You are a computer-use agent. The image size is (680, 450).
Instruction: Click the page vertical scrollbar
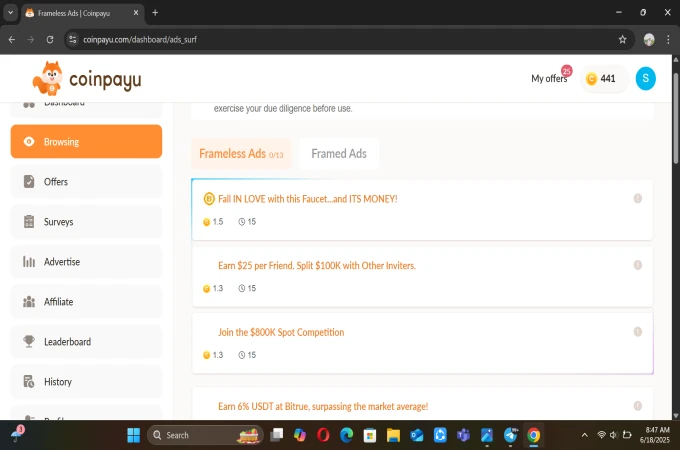[676, 117]
